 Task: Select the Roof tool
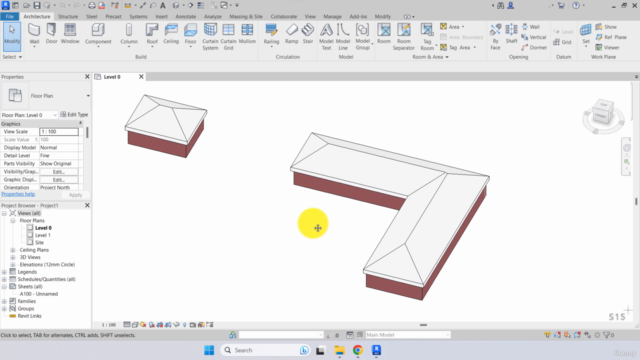[x=152, y=35]
